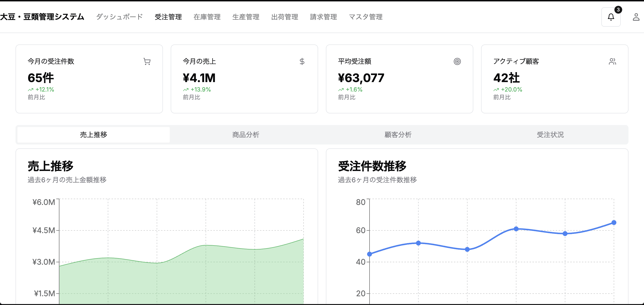Click the 平均受注額 card label
Viewport: 644px width, 305px height.
click(x=354, y=61)
